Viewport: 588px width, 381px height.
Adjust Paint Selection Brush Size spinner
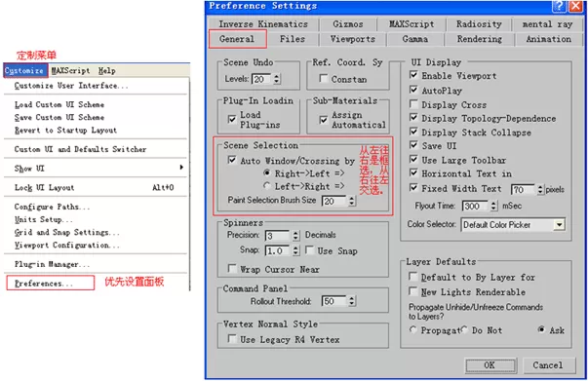tap(351, 201)
